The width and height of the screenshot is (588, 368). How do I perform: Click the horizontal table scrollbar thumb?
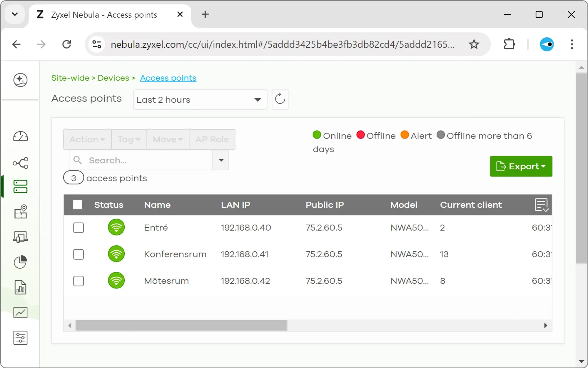coord(181,325)
